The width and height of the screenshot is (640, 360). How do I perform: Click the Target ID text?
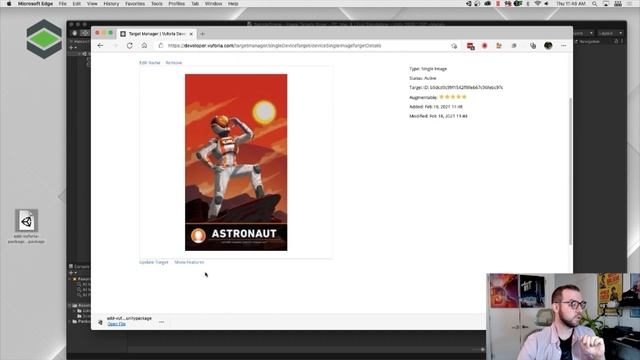click(x=456, y=88)
